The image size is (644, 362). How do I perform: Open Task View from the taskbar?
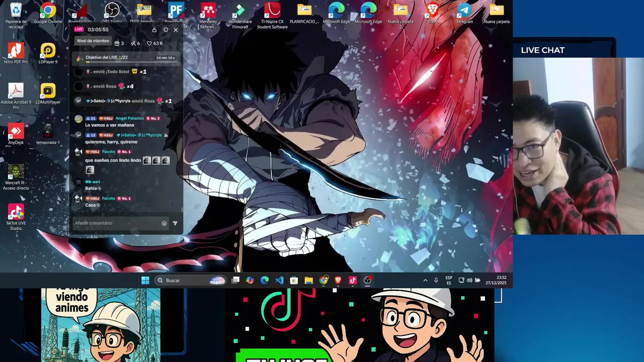tap(235, 281)
